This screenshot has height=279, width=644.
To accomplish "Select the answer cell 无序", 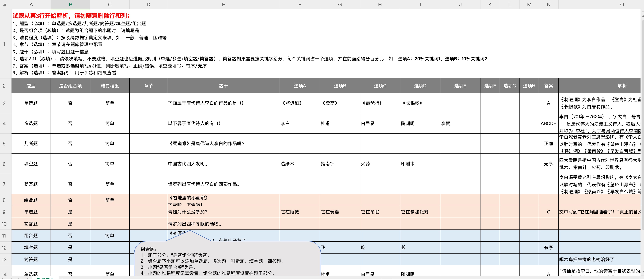I will click(x=549, y=164).
